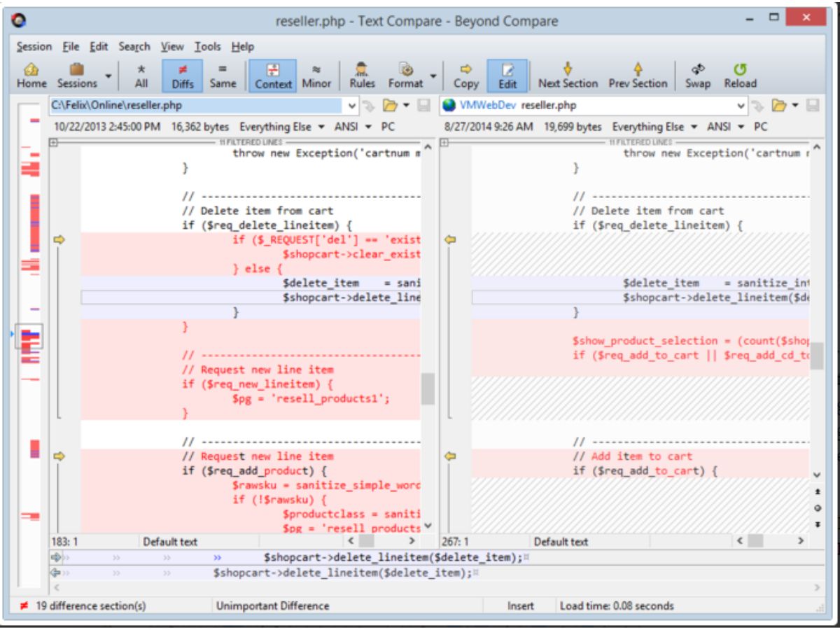Click the right pane vertical scrollbar thumb
Viewport: 840px width, 630px height.
click(818, 356)
